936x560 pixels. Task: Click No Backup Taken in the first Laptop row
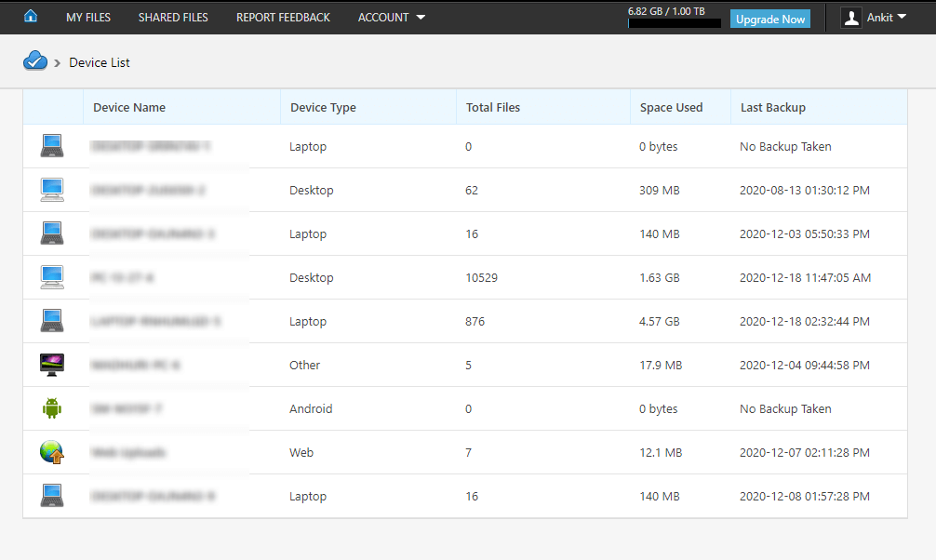(x=785, y=146)
